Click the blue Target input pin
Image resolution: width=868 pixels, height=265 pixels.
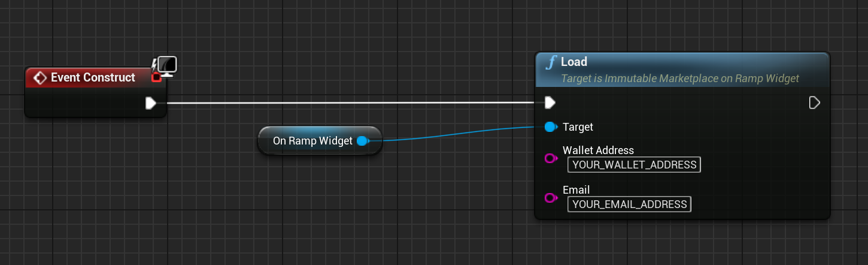coord(550,127)
